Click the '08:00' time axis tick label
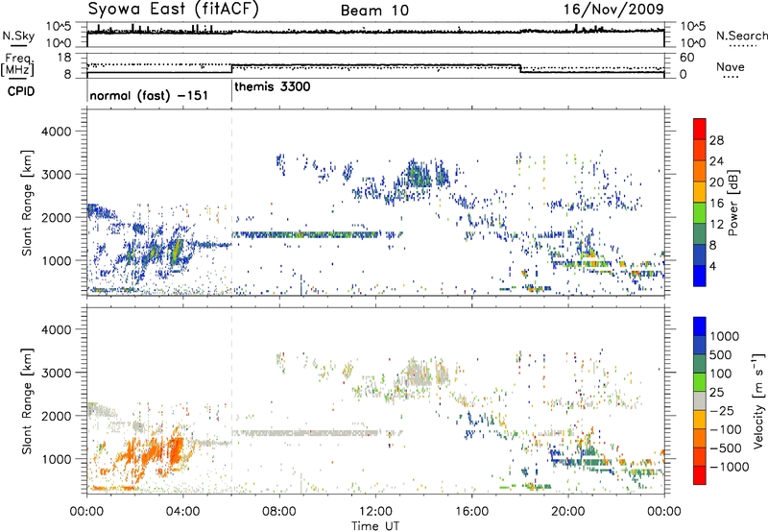 point(279,512)
